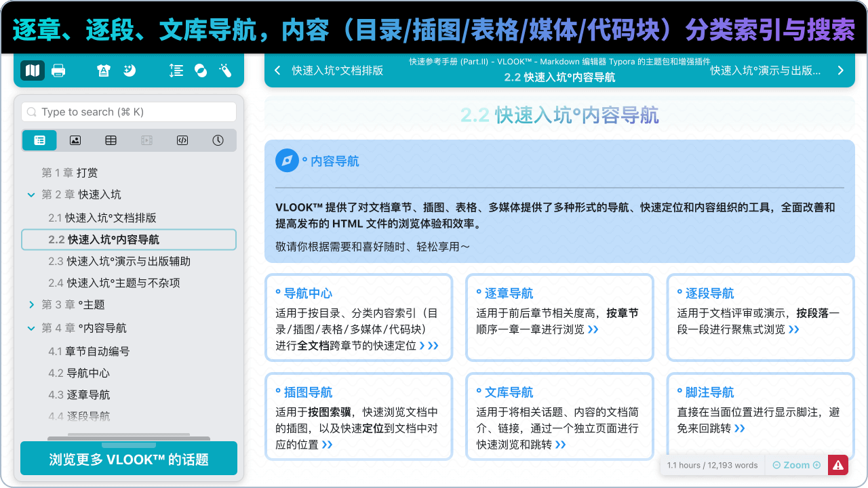The width and height of the screenshot is (868, 488).
Task: Open 4.2 导航中心 in outline
Action: pos(79,373)
